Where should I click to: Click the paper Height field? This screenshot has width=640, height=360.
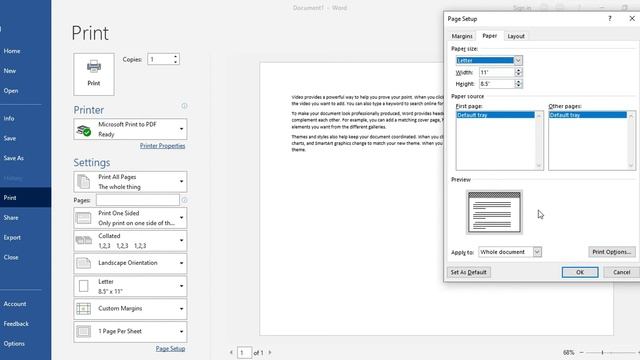(x=496, y=84)
